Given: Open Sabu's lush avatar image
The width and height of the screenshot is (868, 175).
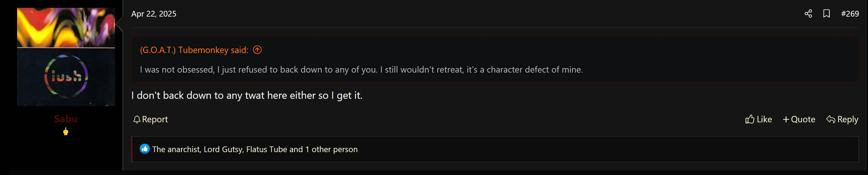Looking at the screenshot, I should [x=66, y=57].
